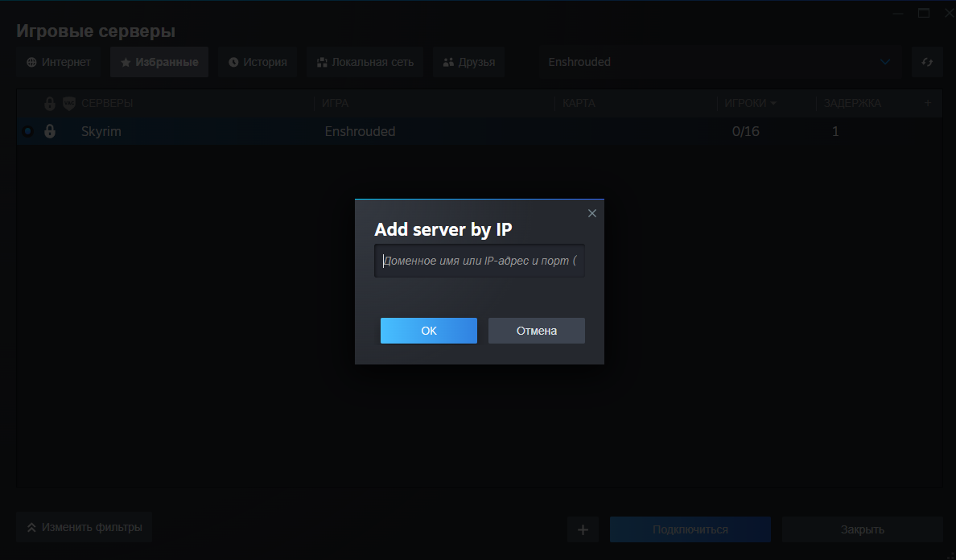Select the Локальная сеть tab
The width and height of the screenshot is (956, 560).
click(365, 62)
